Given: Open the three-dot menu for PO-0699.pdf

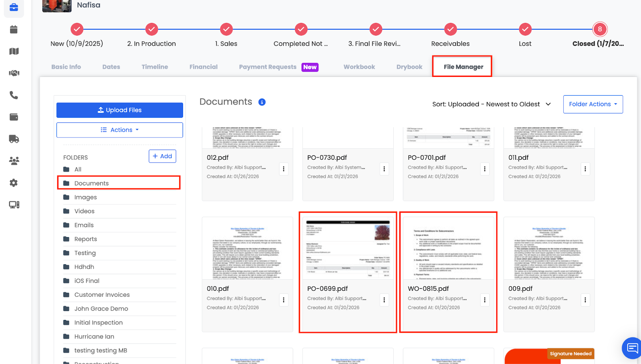Looking at the screenshot, I should [x=384, y=300].
